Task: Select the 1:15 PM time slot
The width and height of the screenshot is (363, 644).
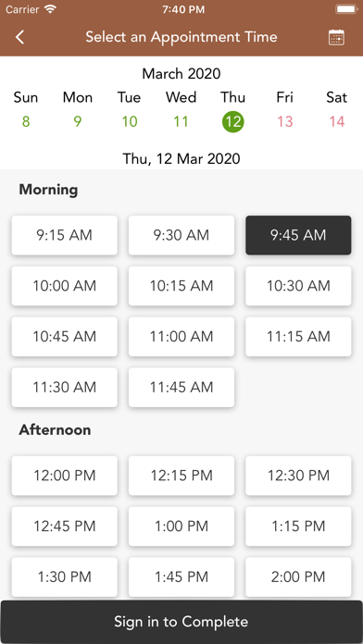Action: pyautogui.click(x=298, y=526)
